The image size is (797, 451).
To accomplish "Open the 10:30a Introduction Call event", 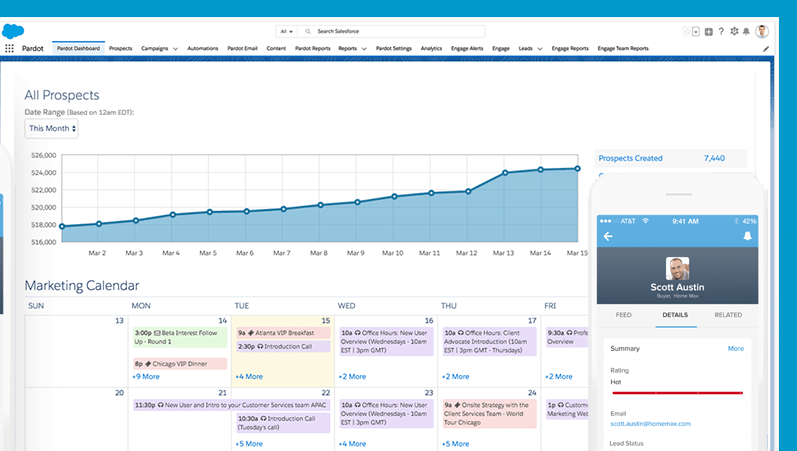I will (x=283, y=423).
